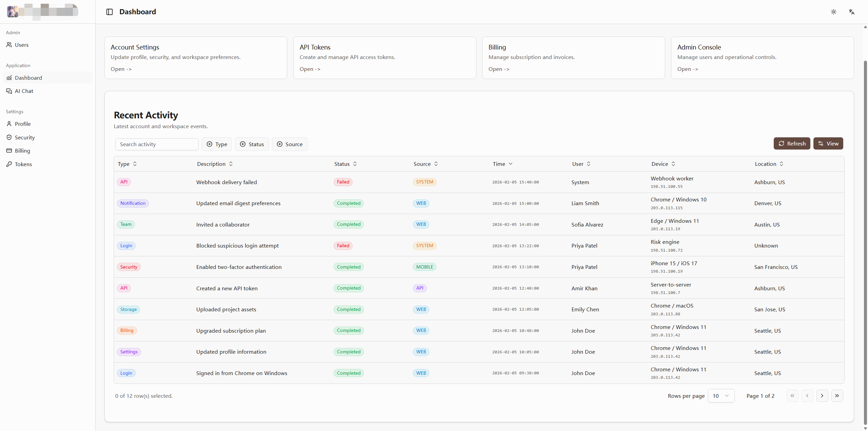Open Security settings in sidebar
Viewport: 868px width, 431px height.
pyautogui.click(x=24, y=137)
